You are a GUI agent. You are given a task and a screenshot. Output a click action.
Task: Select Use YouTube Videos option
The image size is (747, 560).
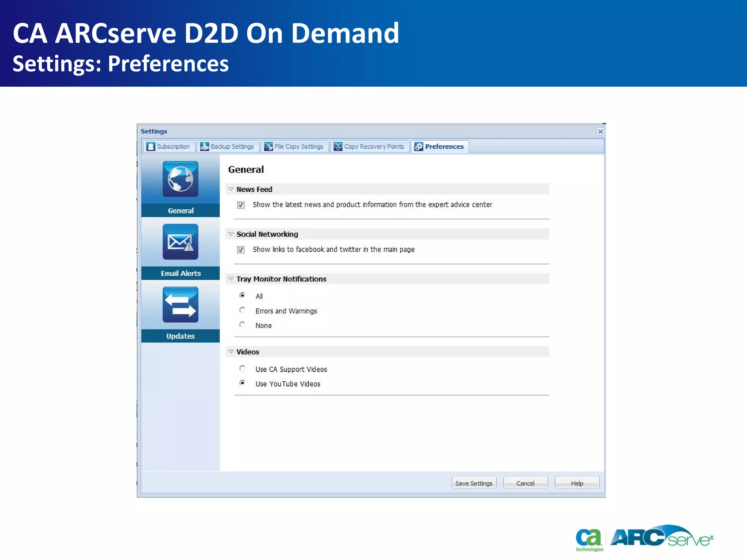(242, 383)
